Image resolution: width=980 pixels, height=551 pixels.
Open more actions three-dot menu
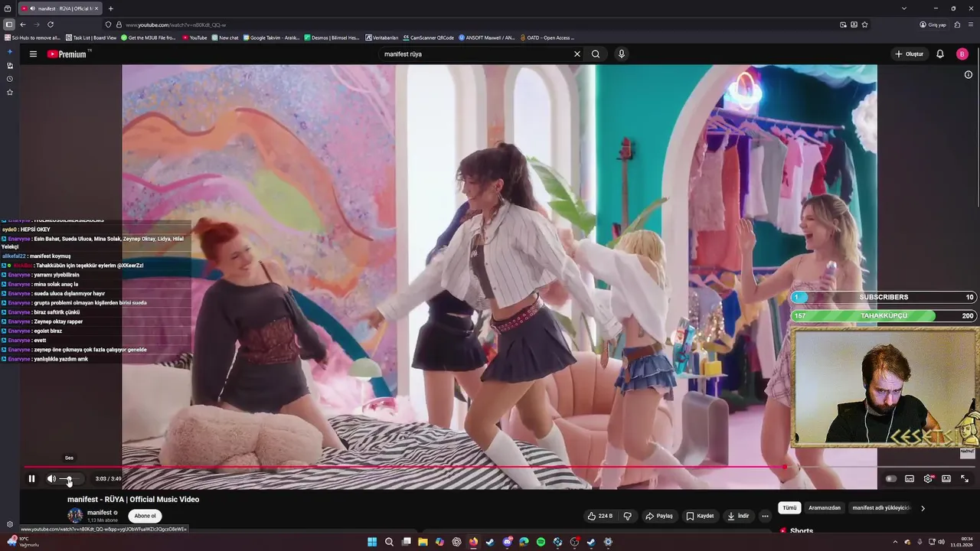[x=765, y=516]
